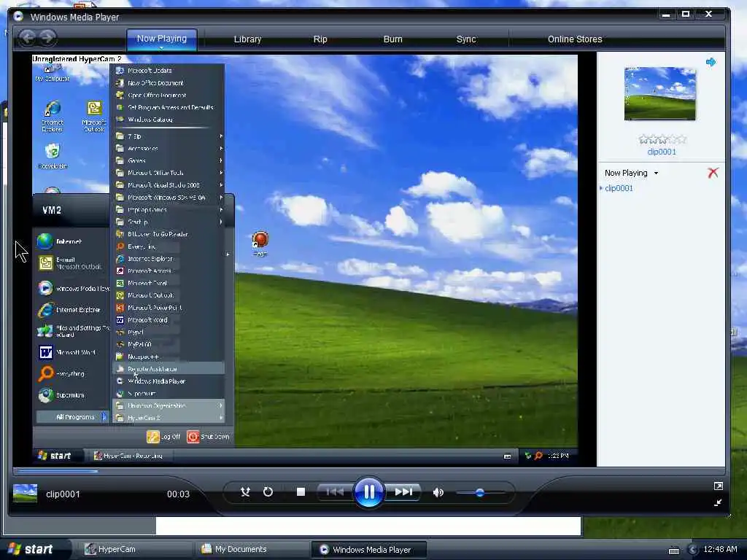Click Notepad++ in the programs list

(169, 357)
